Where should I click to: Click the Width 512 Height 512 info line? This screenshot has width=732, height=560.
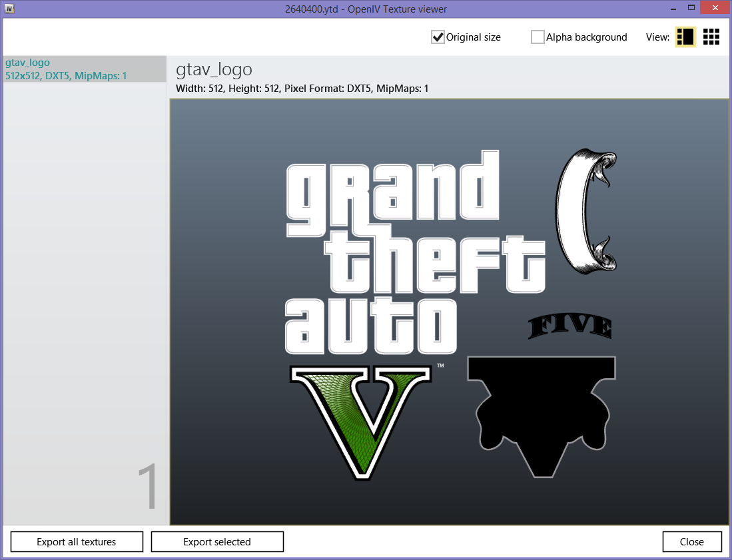302,89
